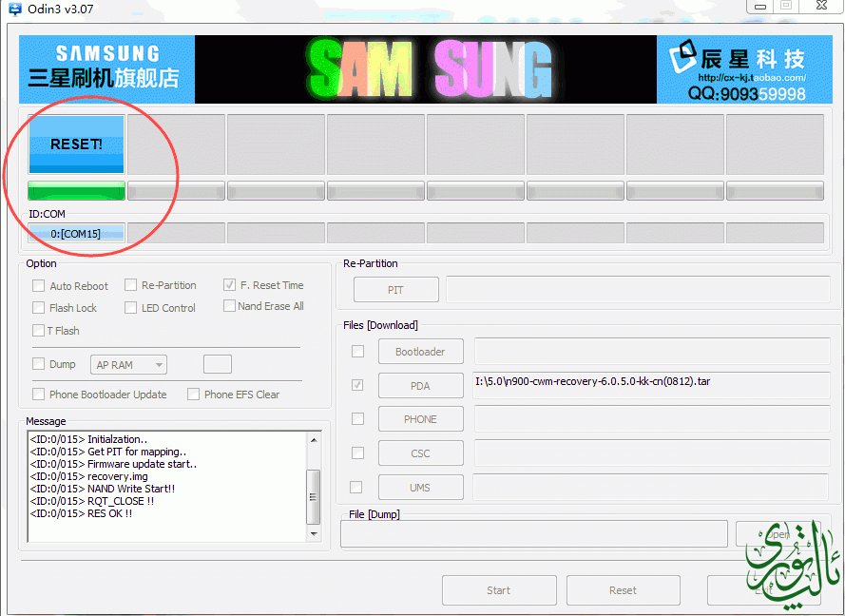This screenshot has height=616, width=845.
Task: Click the PHONE file path field
Action: tap(652, 419)
